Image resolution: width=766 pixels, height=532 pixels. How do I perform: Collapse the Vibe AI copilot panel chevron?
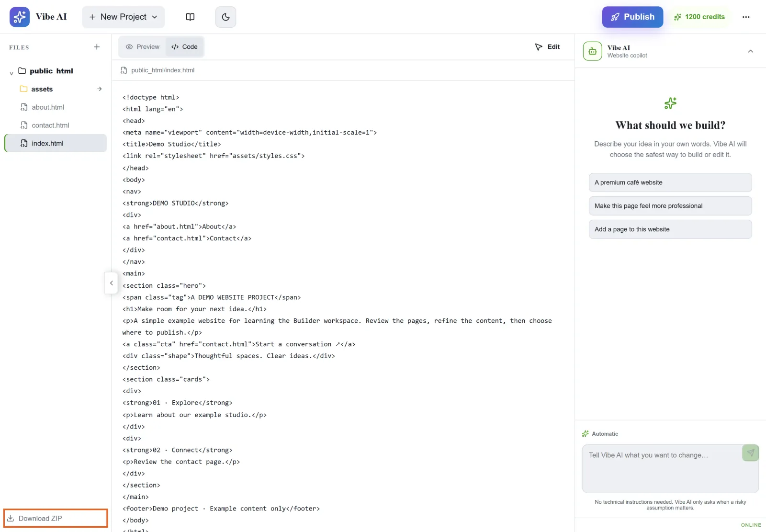point(750,51)
